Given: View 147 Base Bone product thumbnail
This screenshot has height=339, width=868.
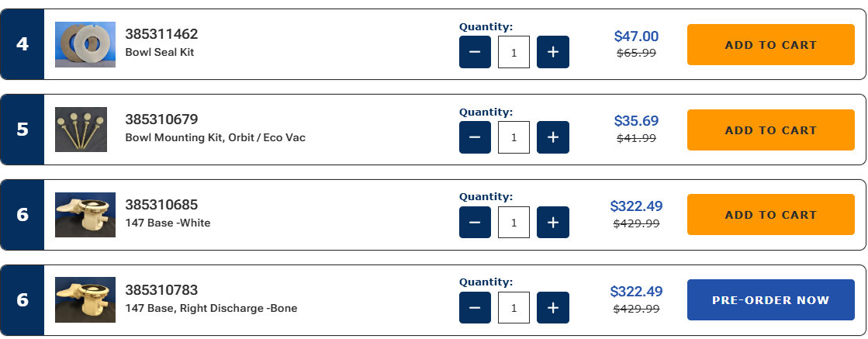Looking at the screenshot, I should 85,300.
